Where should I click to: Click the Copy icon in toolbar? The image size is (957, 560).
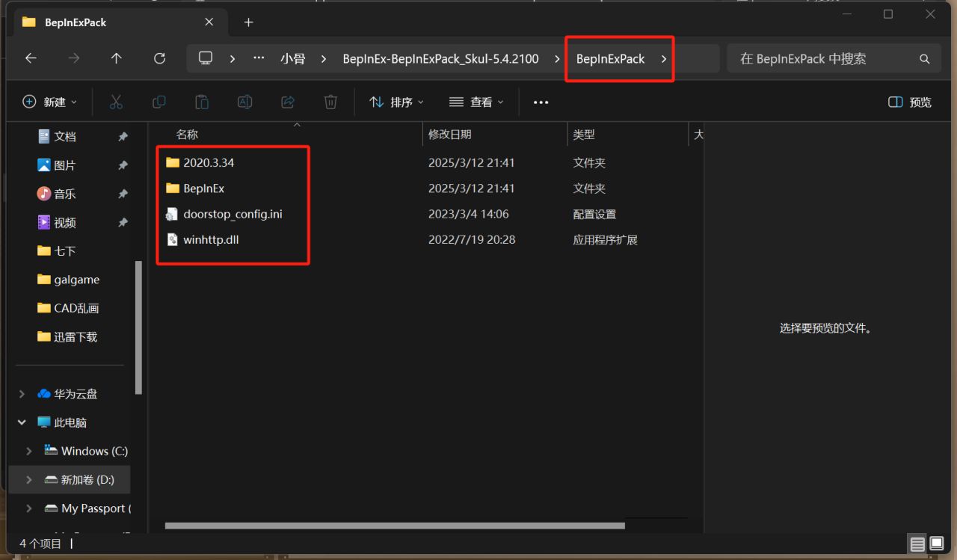point(159,102)
